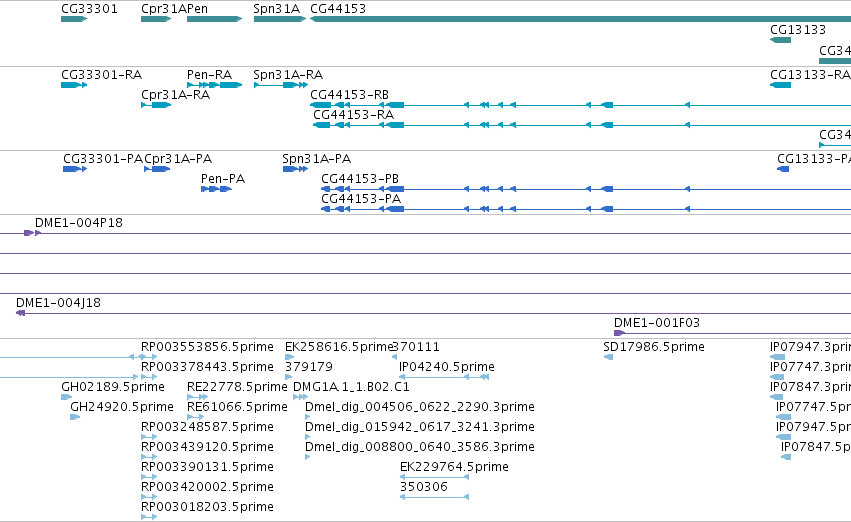Select the 370111 feature label
The image size is (851, 522).
(416, 347)
